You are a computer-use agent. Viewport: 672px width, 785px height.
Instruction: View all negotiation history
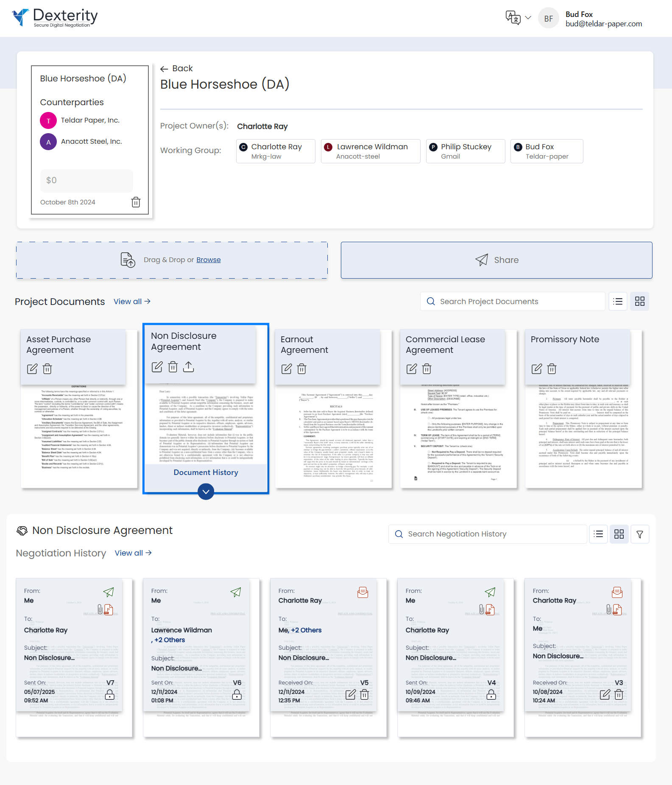133,553
